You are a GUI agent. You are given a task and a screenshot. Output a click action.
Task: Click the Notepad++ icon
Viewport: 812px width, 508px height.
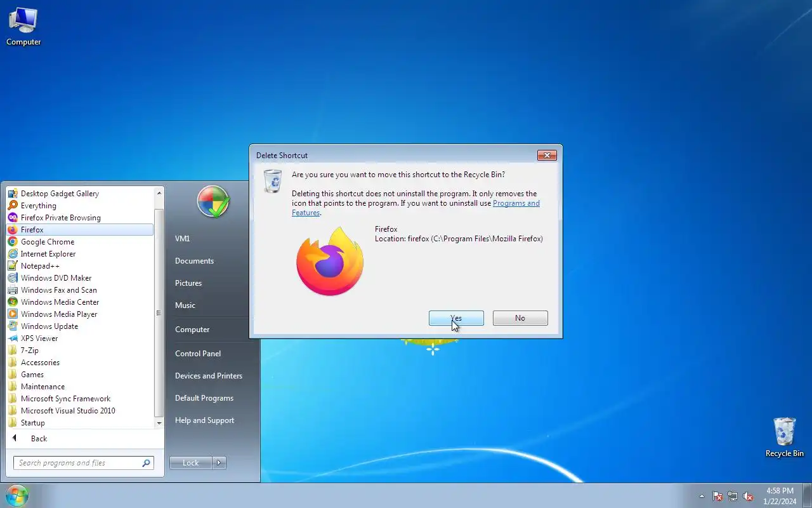click(12, 266)
